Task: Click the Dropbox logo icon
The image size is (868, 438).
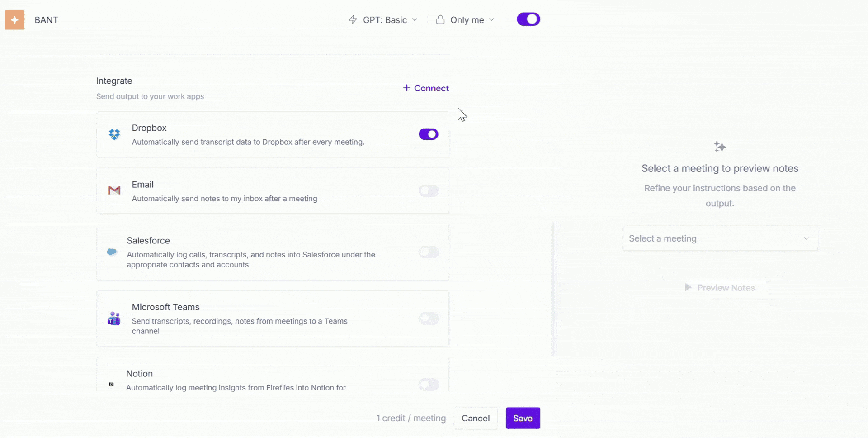Action: coord(114,134)
